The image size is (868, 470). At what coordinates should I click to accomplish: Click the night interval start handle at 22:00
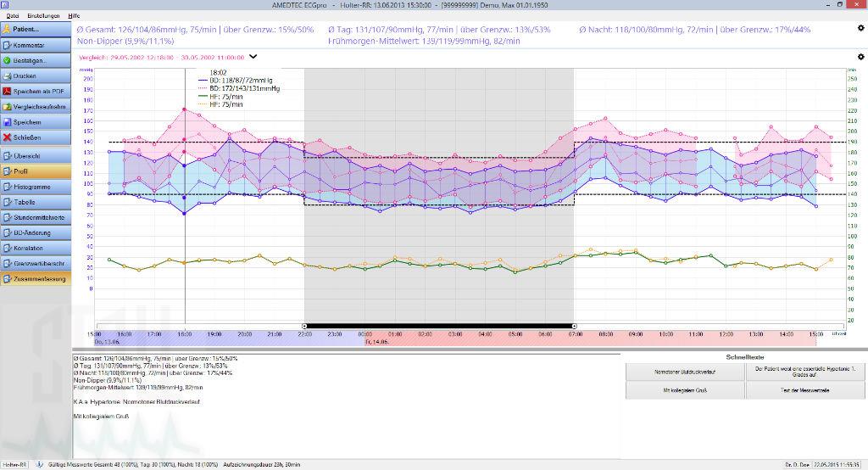click(304, 326)
